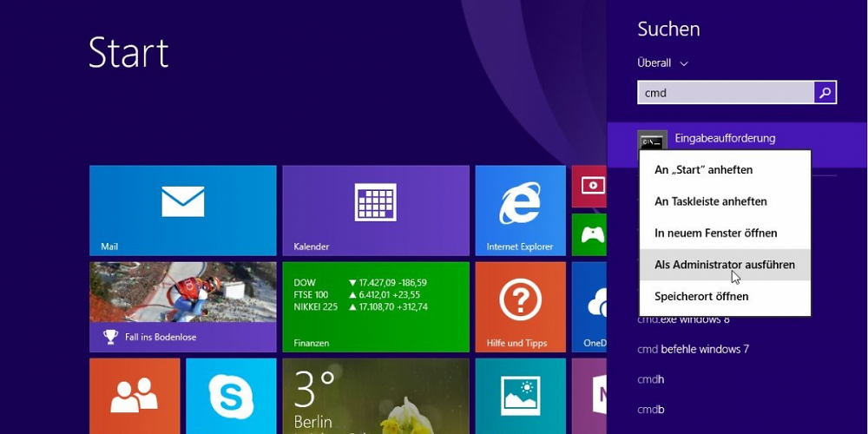Select the cmdb suggestion
Image resolution: width=868 pixels, height=434 pixels.
650,410
